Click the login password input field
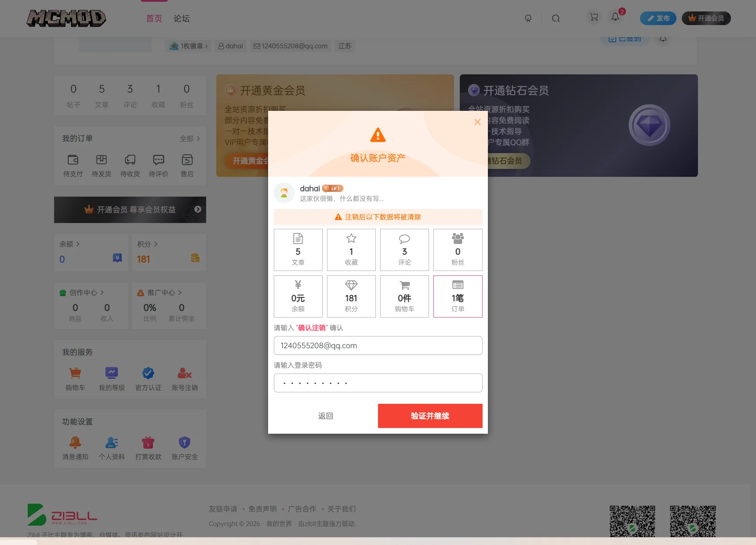756x545 pixels. point(378,383)
